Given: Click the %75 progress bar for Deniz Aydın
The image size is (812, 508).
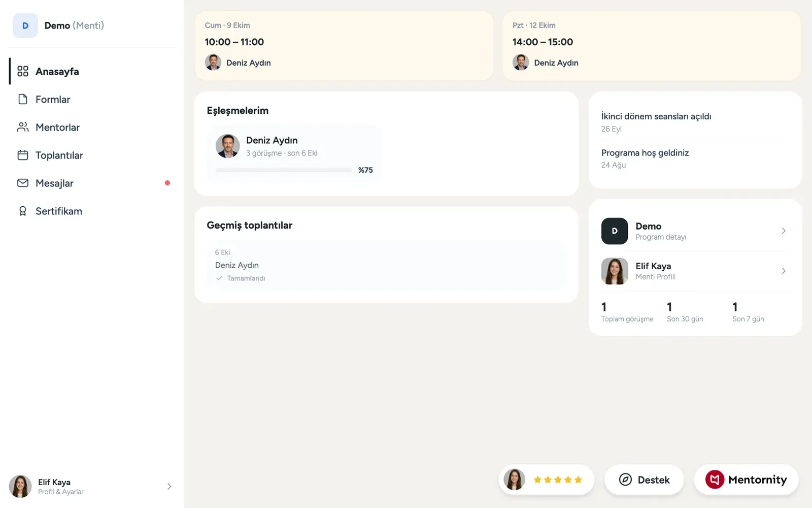Looking at the screenshot, I should pos(284,170).
